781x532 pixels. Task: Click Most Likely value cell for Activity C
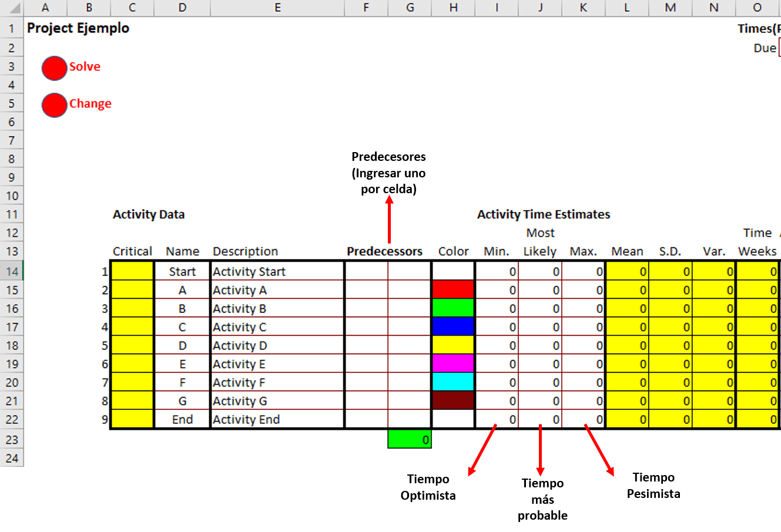click(x=540, y=326)
